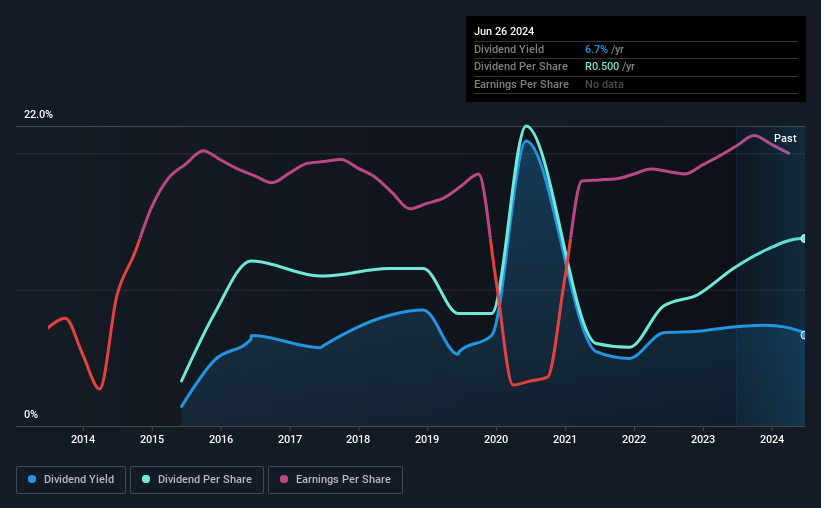Click the 2020 dividend peak on chart
821x508 pixels.
tap(526, 127)
